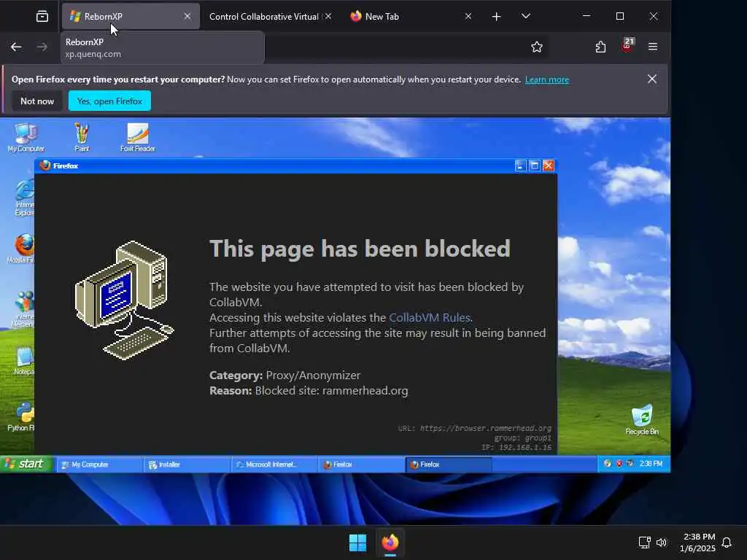Screen dimensions: 747x560
Task: Close the Control Collaborative Virtual tab
Action: tap(328, 16)
